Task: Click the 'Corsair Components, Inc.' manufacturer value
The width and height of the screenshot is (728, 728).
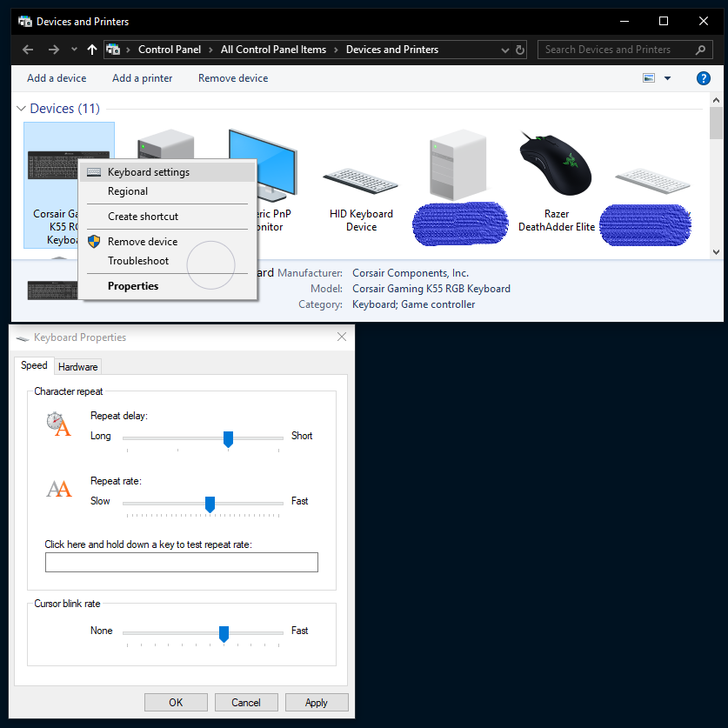Action: (411, 273)
